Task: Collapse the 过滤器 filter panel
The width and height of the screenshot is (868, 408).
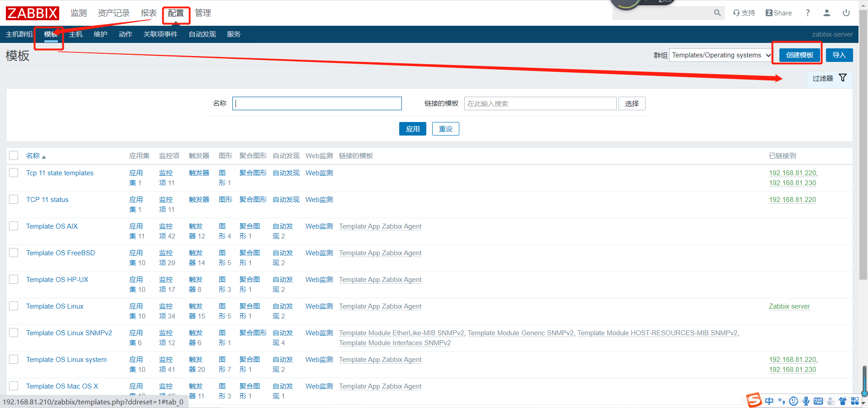Action: pos(830,79)
